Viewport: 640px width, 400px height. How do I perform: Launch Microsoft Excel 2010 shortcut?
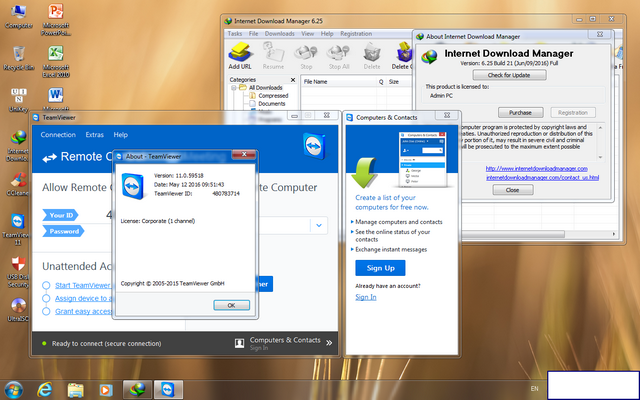[56, 61]
